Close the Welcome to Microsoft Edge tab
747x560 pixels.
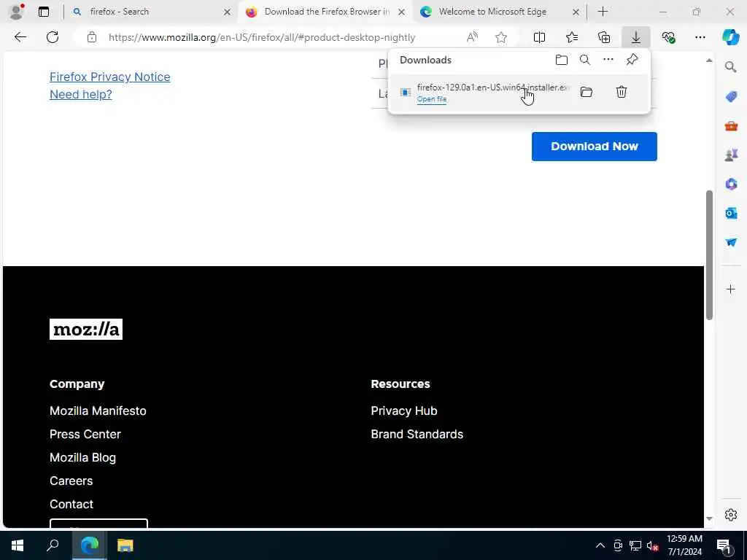pyautogui.click(x=576, y=12)
